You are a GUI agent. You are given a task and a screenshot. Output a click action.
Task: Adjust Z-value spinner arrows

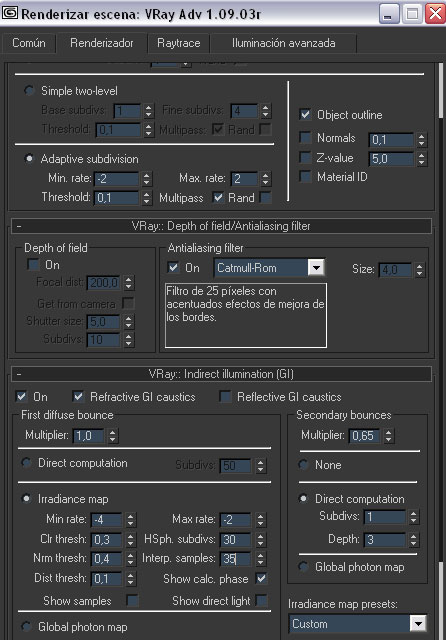pyautogui.click(x=422, y=159)
